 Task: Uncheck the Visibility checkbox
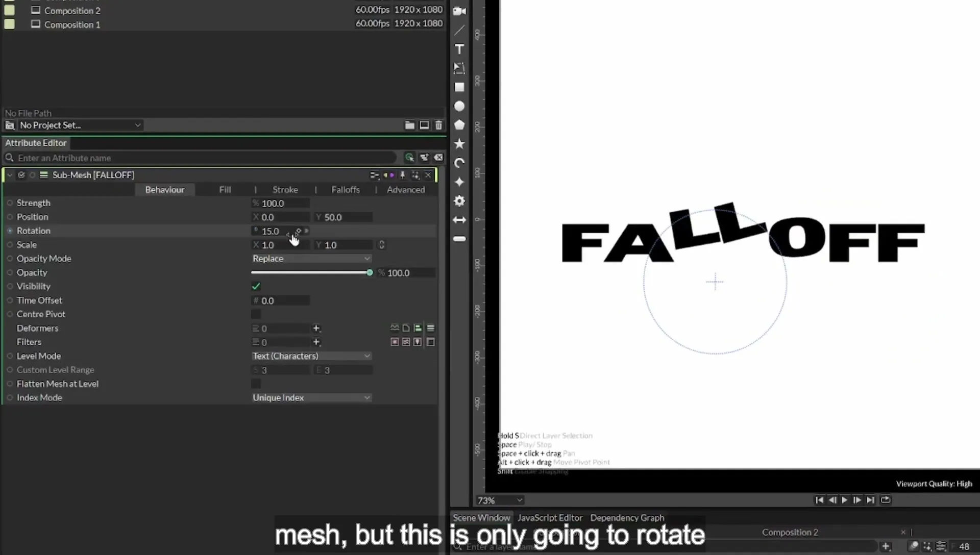[x=256, y=286]
